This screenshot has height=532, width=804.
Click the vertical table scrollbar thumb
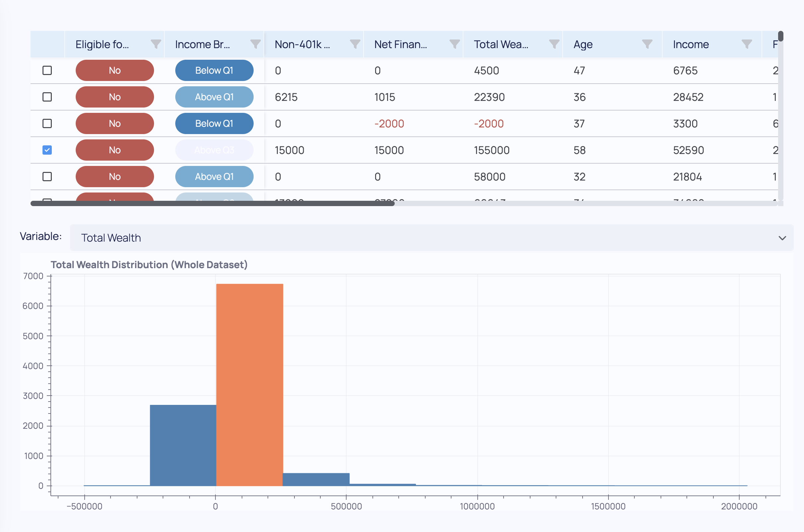coord(780,36)
